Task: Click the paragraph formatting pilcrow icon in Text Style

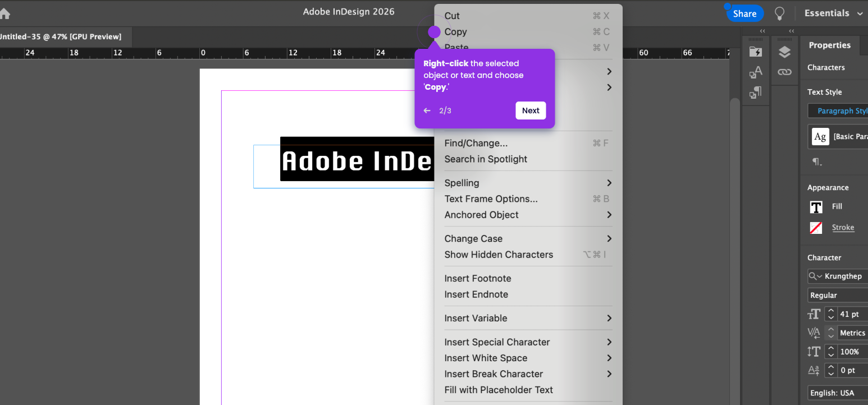Action: tap(816, 162)
